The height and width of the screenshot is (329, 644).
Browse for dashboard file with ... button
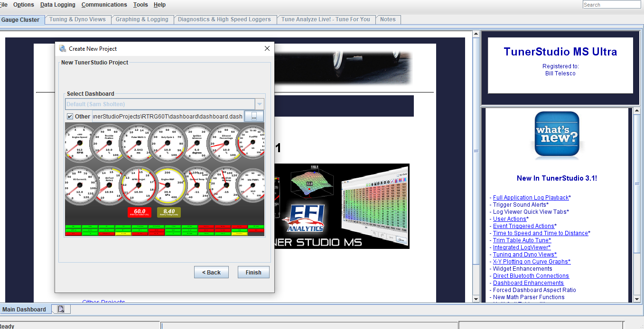click(254, 116)
